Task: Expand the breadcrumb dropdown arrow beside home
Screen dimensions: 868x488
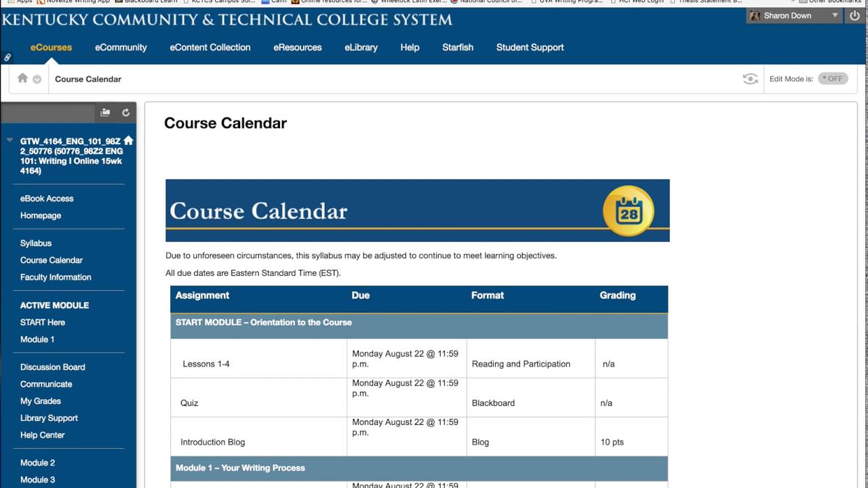Action: [x=37, y=79]
